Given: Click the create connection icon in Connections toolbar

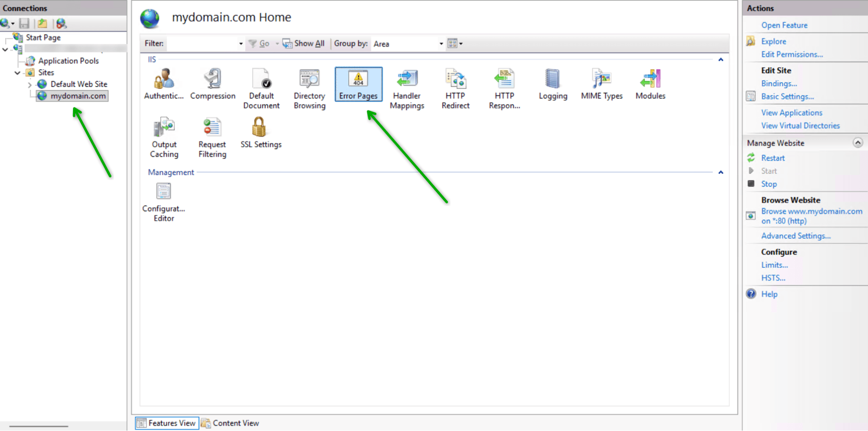Looking at the screenshot, I should click(7, 23).
